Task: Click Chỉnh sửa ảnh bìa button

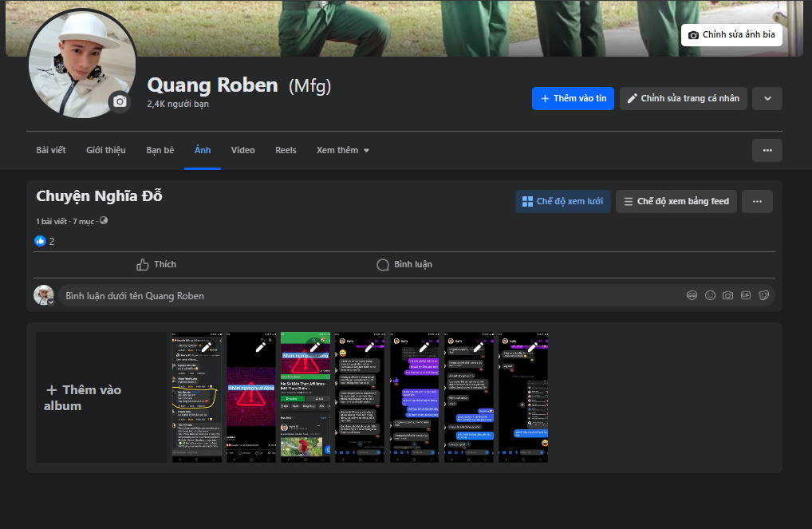Action: point(731,35)
